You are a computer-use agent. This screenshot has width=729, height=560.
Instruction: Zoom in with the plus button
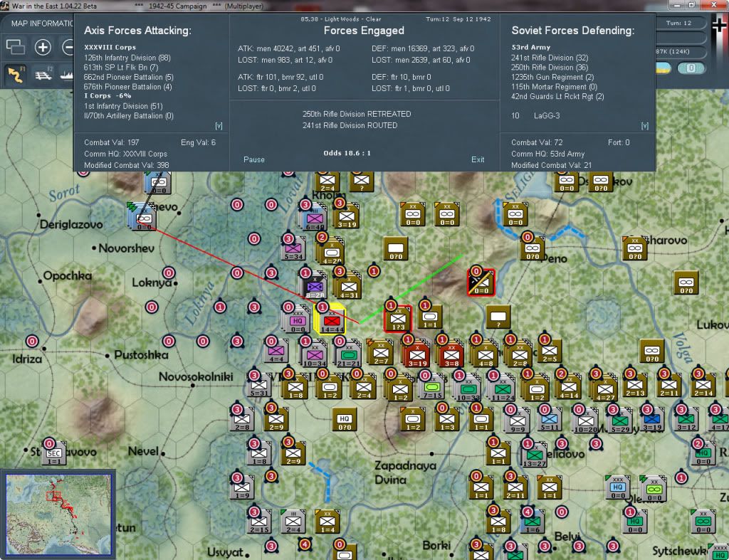(43, 47)
